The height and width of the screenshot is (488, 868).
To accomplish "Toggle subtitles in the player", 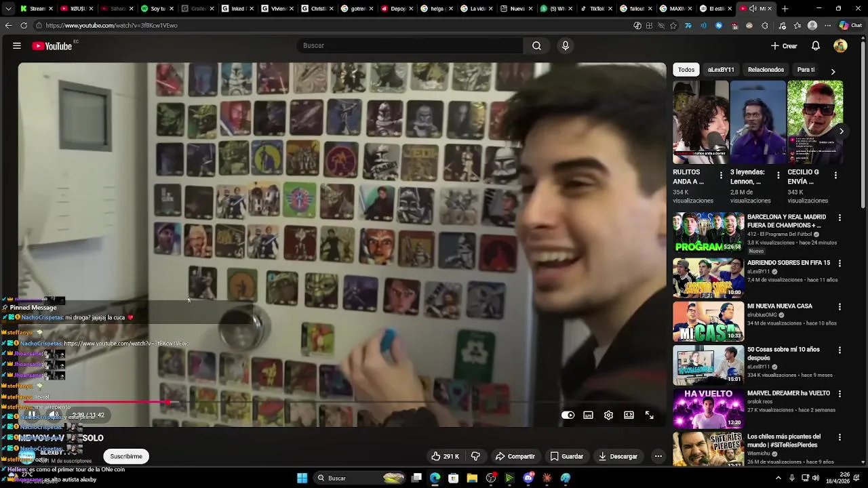I will coord(588,415).
